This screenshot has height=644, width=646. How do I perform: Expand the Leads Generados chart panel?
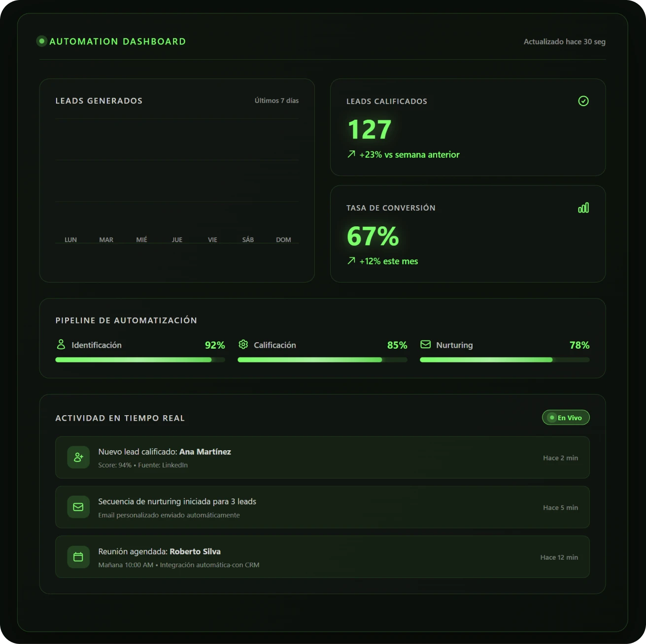point(177,179)
